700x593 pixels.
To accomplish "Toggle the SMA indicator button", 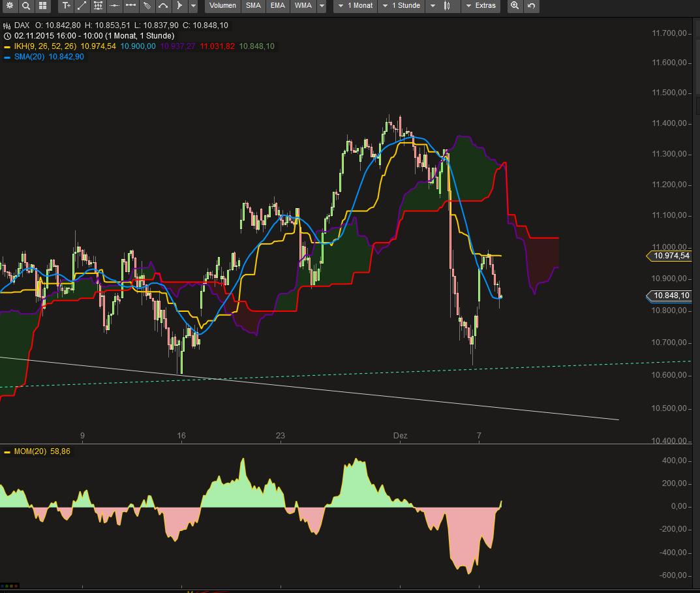I will [253, 6].
